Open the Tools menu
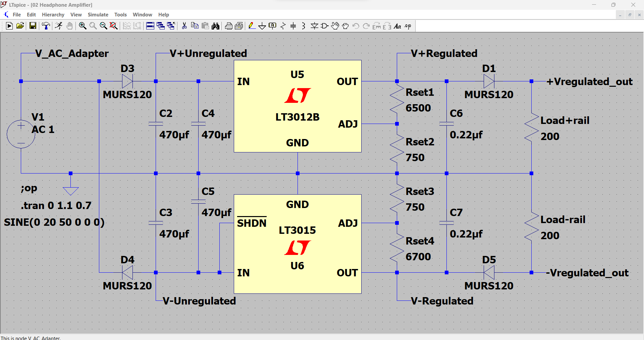Screen dimensions: 644x340 120,14
